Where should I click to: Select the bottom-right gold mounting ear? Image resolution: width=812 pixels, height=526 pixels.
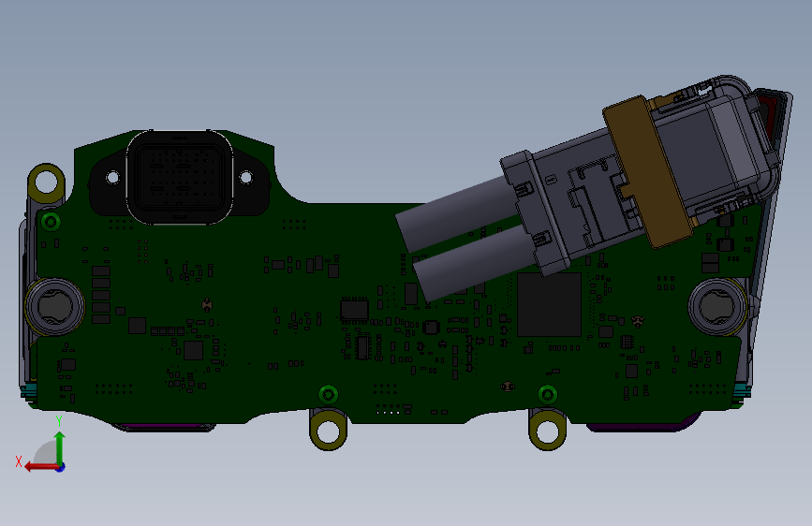click(x=547, y=430)
